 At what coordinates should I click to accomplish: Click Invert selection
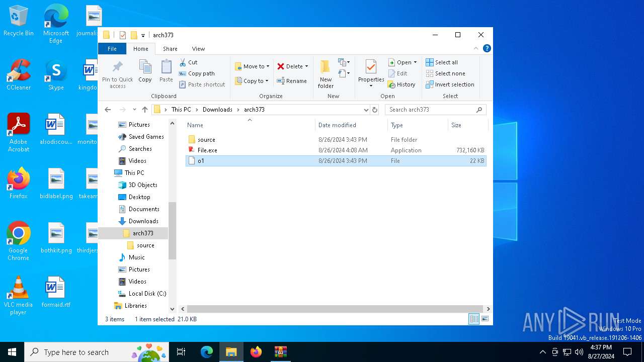(450, 84)
